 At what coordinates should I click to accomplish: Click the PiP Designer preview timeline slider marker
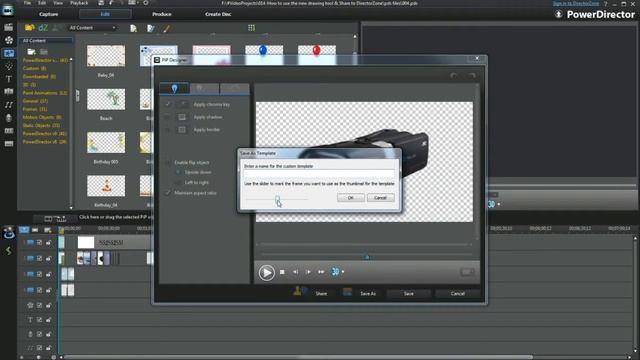click(367, 257)
